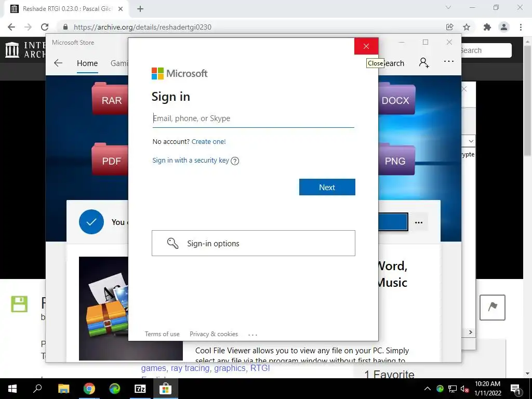The height and width of the screenshot is (399, 532).
Task: Click the Email, phone, or Skype field
Action: coord(253,118)
